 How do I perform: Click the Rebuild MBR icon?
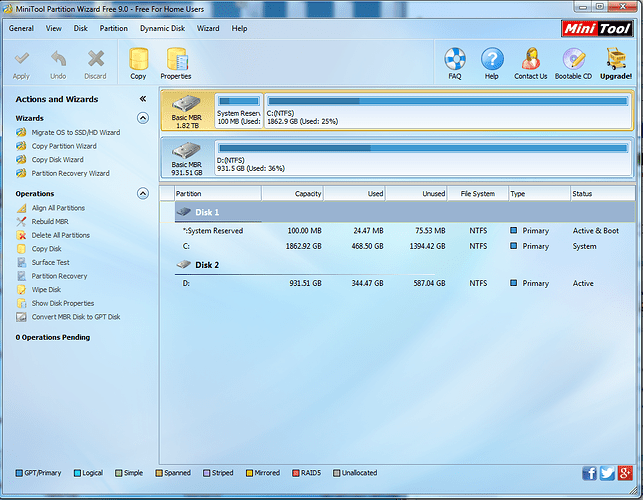coord(21,221)
